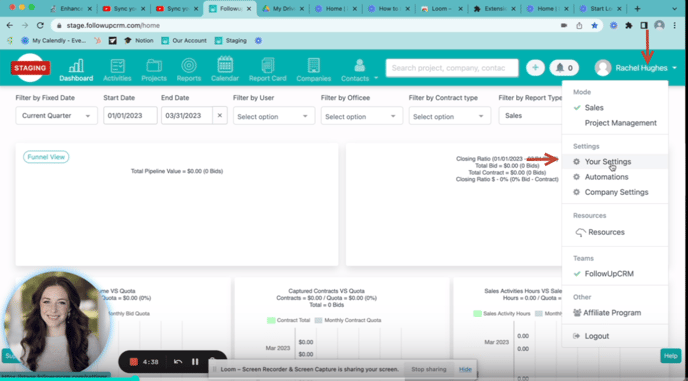This screenshot has height=381, width=688.
Task: Pause the Loom recording
Action: (195, 362)
